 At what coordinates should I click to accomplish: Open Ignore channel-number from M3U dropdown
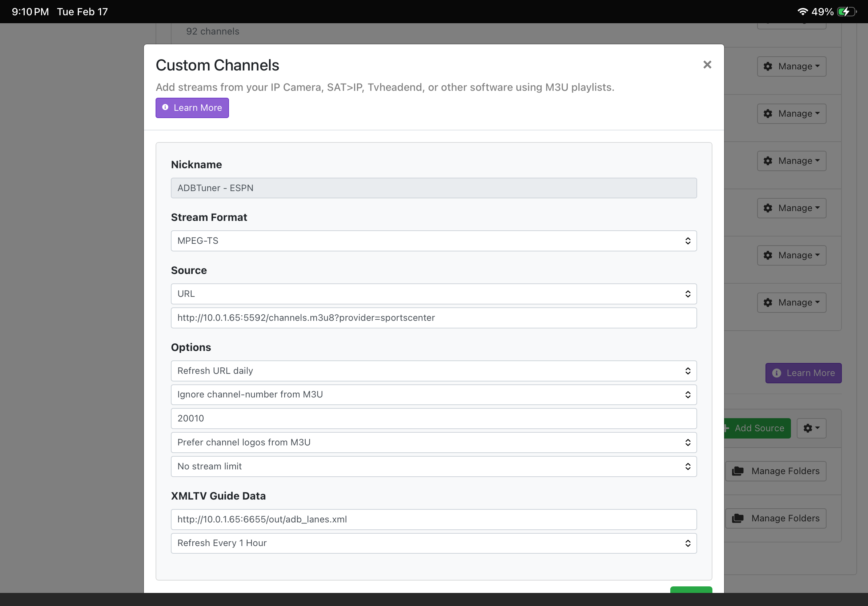[x=433, y=395]
